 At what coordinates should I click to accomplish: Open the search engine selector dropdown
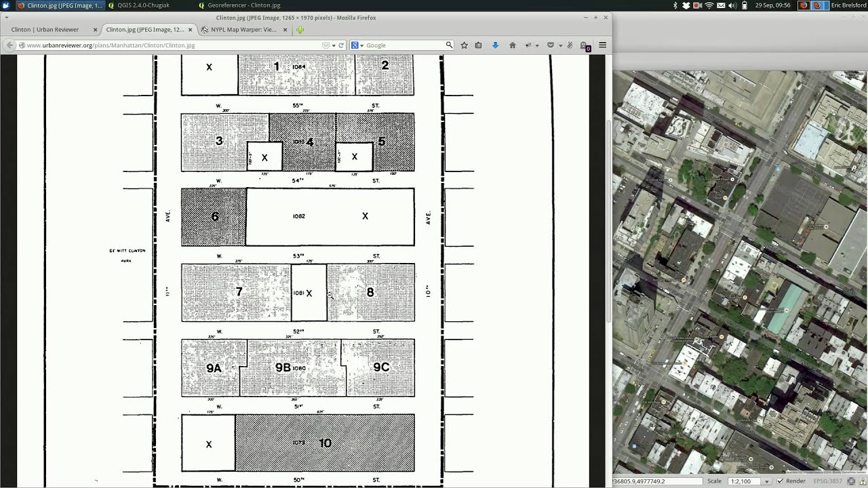pos(357,45)
